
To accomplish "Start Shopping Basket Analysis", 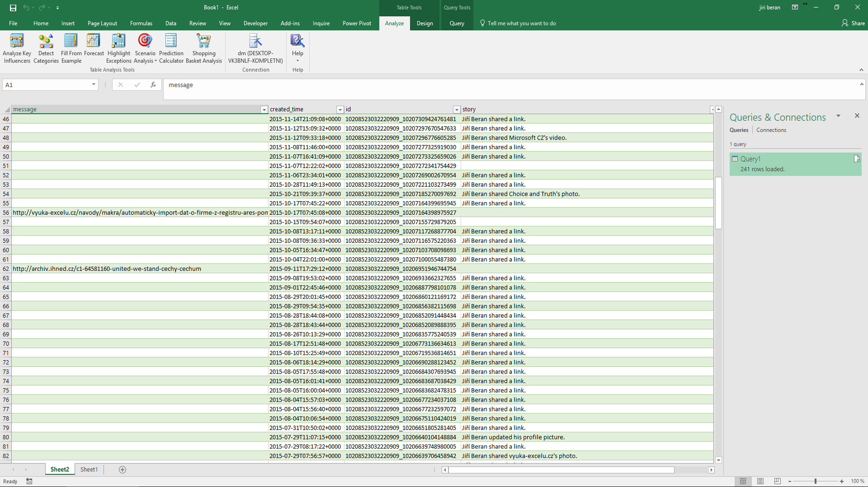I will tap(203, 48).
